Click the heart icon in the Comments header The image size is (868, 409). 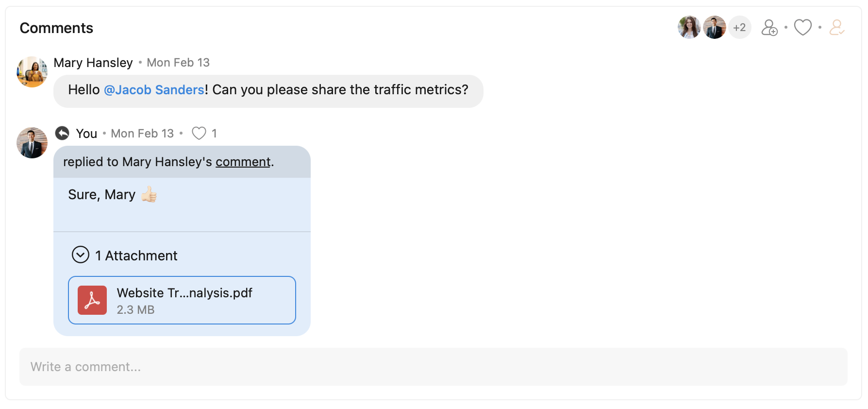[x=802, y=28]
